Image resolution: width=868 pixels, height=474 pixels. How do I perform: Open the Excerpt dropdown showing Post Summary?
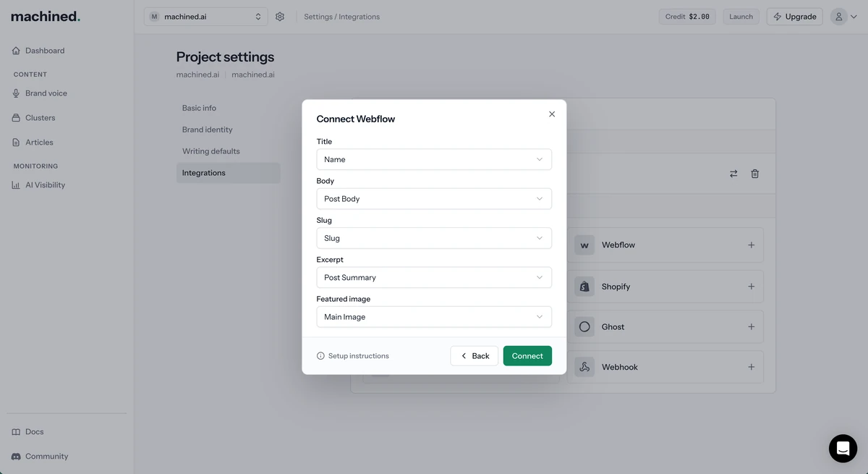[x=434, y=277]
